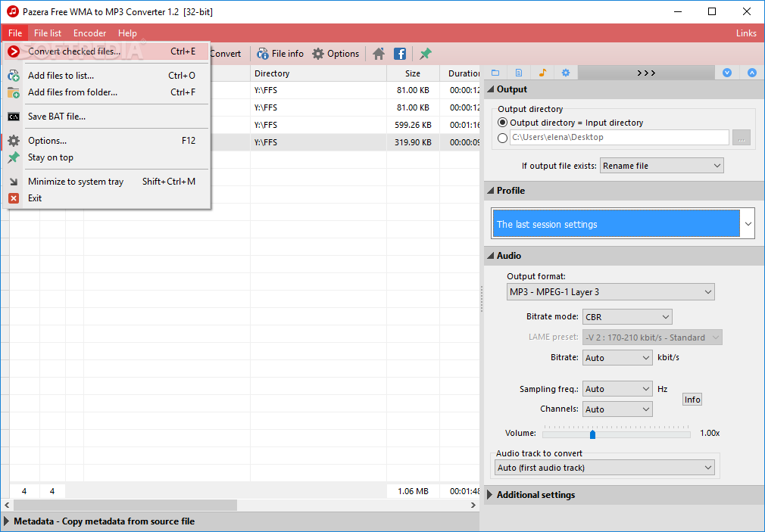Image resolution: width=765 pixels, height=532 pixels.
Task: Open the Sampling freq. dropdown
Action: [617, 389]
